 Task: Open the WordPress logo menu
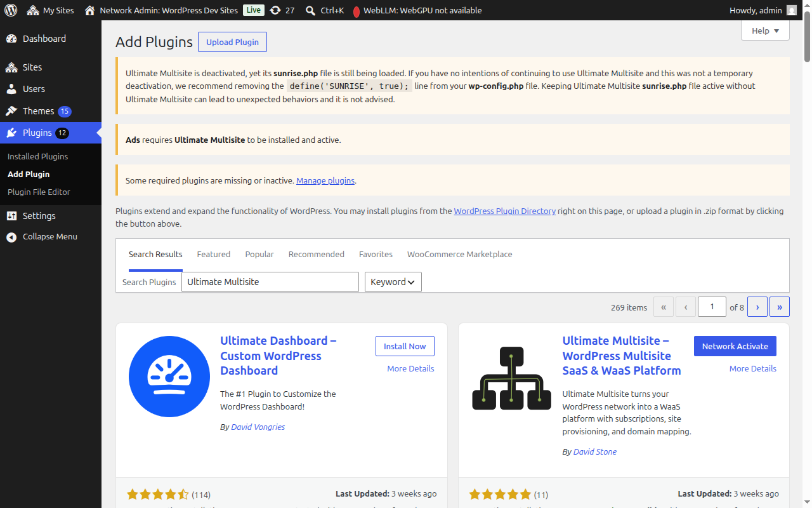11,10
